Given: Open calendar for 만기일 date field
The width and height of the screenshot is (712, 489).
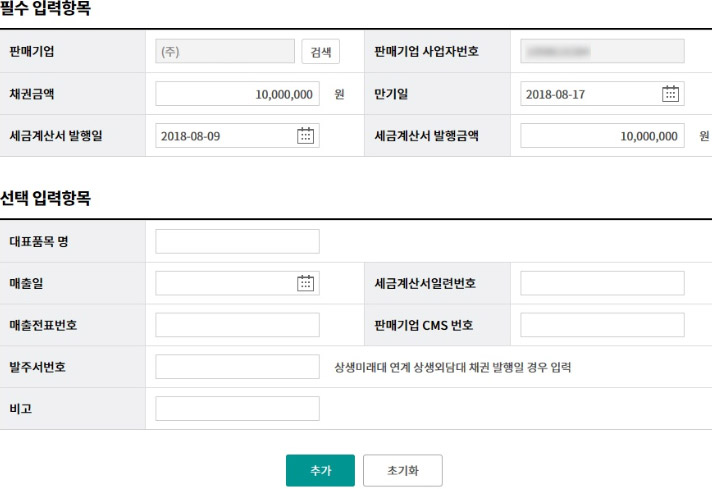Looking at the screenshot, I should coord(670,94).
